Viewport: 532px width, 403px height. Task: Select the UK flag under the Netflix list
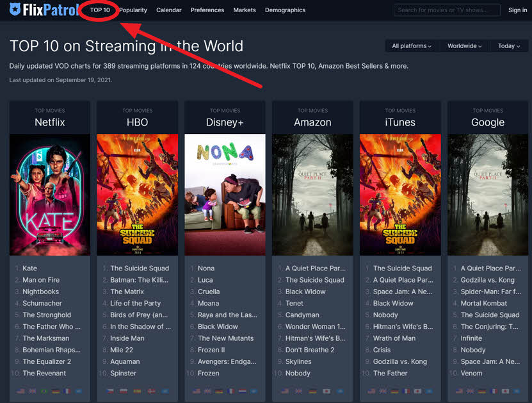point(32,391)
